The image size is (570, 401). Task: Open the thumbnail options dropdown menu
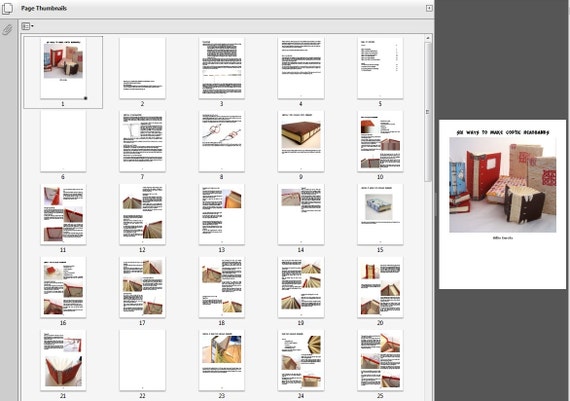27,26
